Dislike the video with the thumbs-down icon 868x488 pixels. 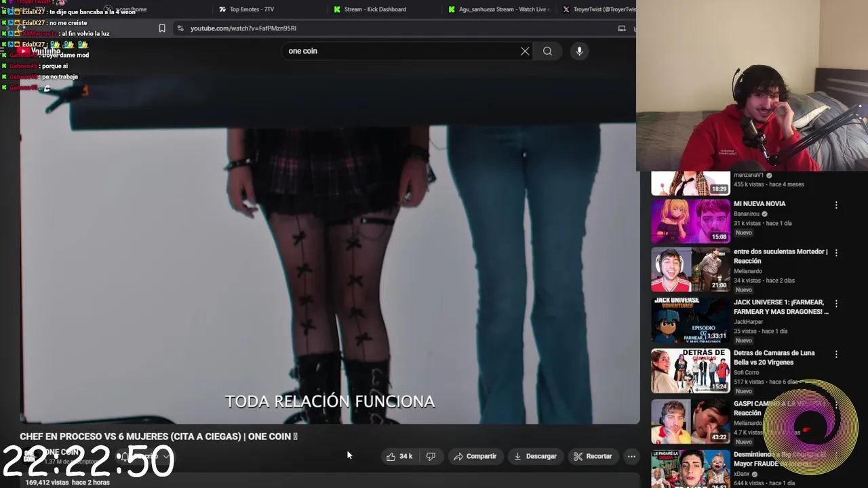click(x=431, y=456)
